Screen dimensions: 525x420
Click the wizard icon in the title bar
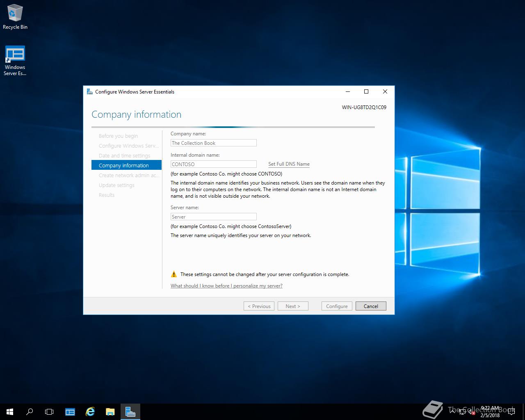click(90, 91)
